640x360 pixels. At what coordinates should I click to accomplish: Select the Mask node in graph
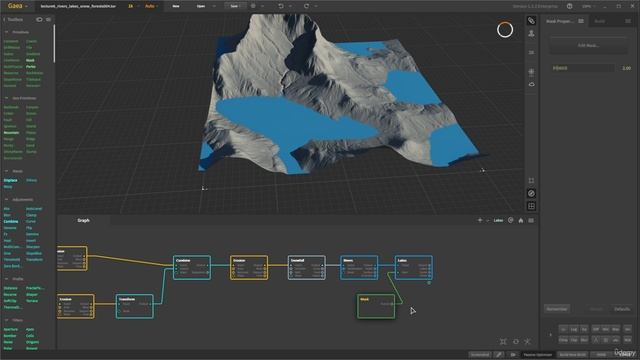point(376,306)
